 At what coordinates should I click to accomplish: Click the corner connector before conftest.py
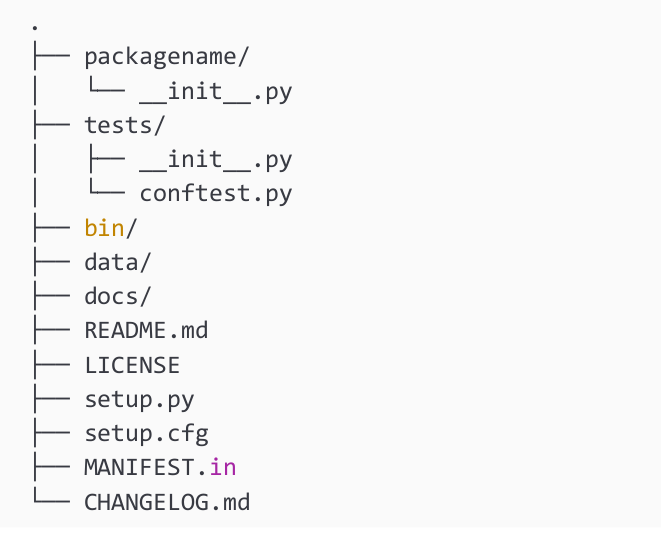pyautogui.click(x=105, y=194)
